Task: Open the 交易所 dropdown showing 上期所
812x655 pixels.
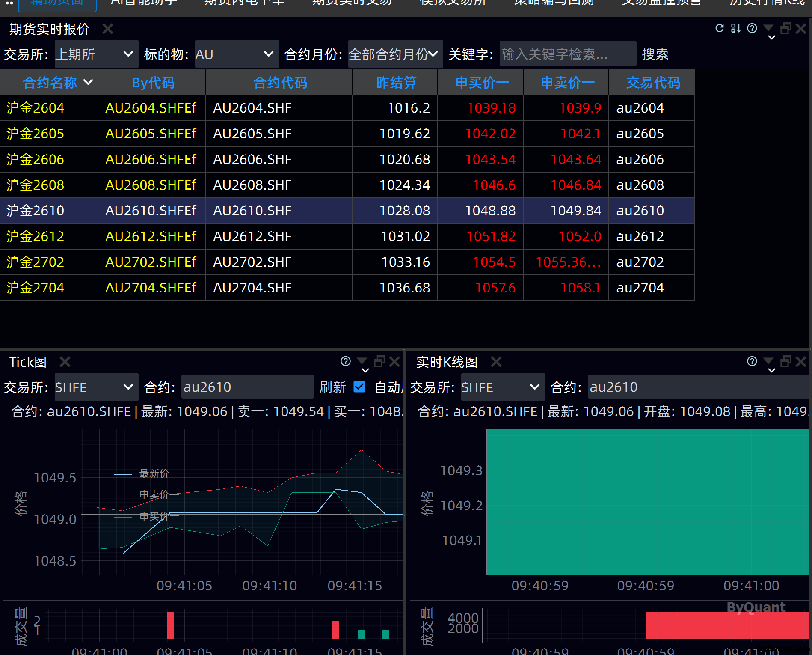Action: click(x=96, y=54)
